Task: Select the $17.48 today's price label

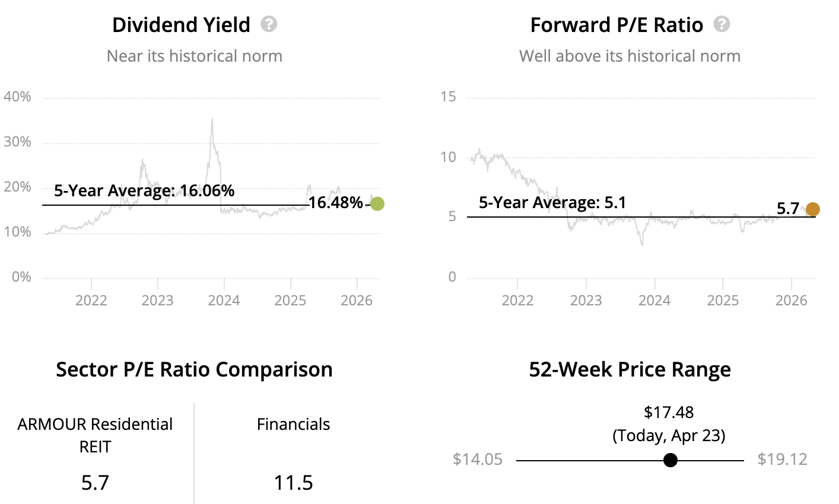Action: (x=669, y=412)
